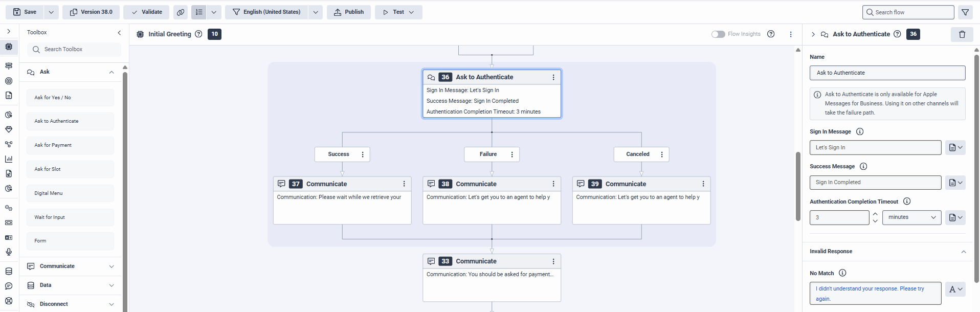
Task: Click the filter funnel icon beside Search flow
Action: [965, 12]
